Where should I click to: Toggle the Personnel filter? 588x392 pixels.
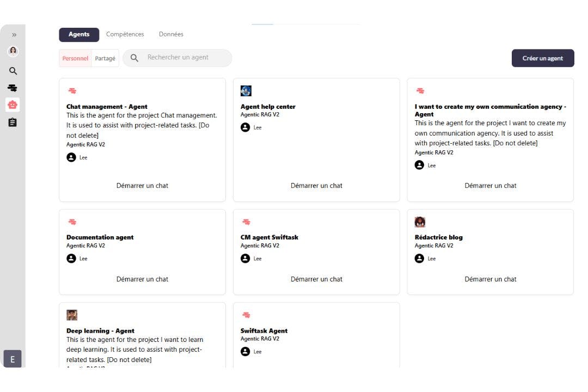(75, 59)
